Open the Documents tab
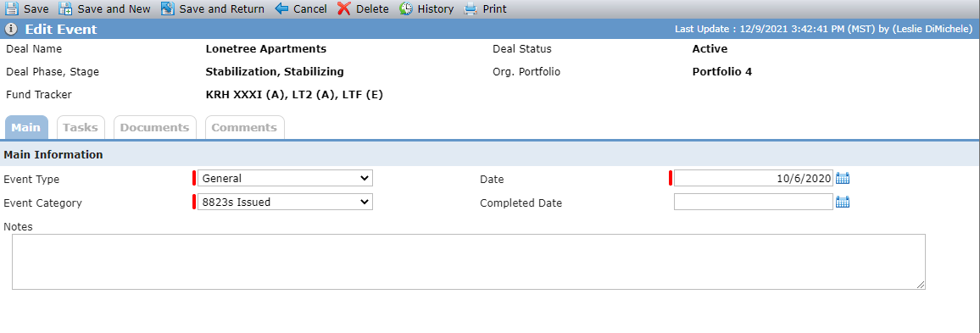 coord(154,127)
